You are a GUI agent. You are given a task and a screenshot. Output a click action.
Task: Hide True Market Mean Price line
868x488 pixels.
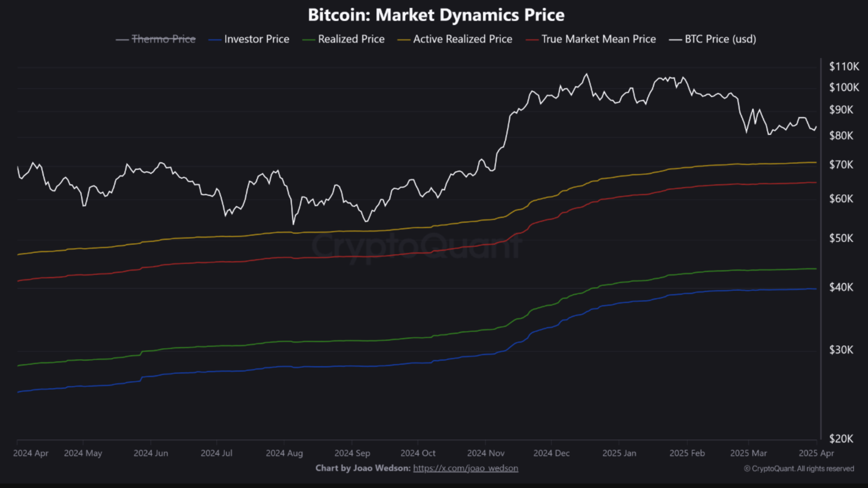click(x=598, y=39)
